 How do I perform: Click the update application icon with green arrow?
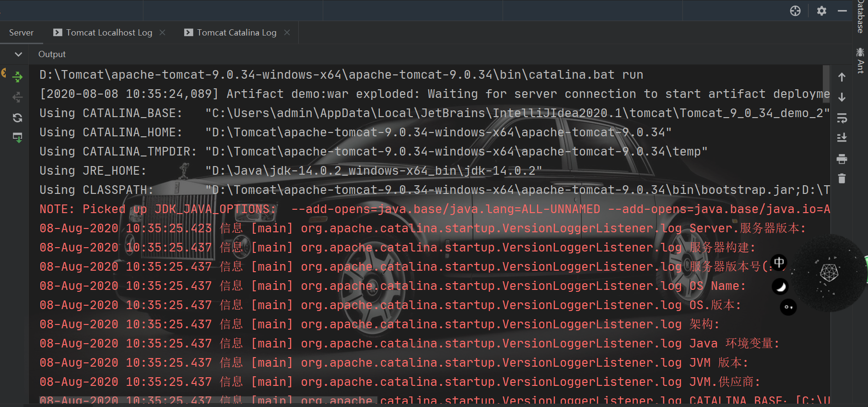coord(18,138)
